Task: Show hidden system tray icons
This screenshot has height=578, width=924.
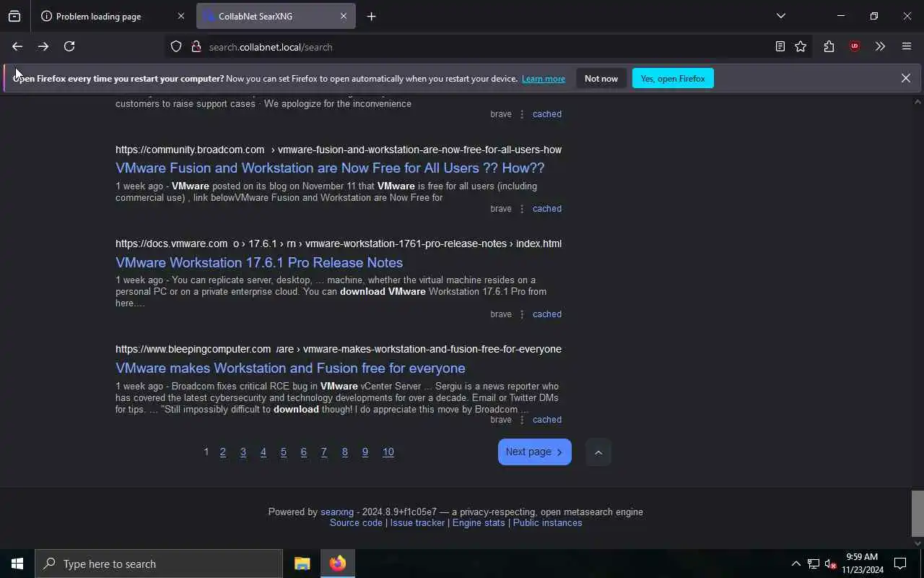Action: pyautogui.click(x=796, y=564)
